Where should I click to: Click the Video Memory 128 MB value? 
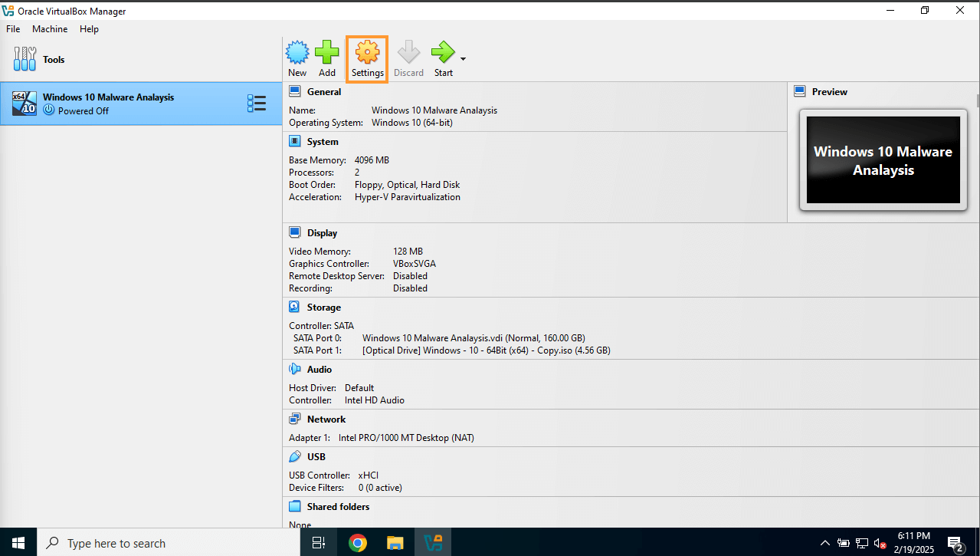408,252
